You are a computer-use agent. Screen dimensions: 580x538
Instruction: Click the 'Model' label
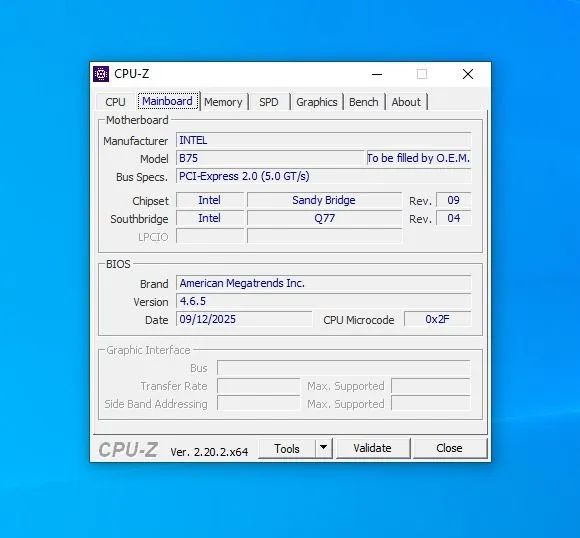click(x=154, y=159)
